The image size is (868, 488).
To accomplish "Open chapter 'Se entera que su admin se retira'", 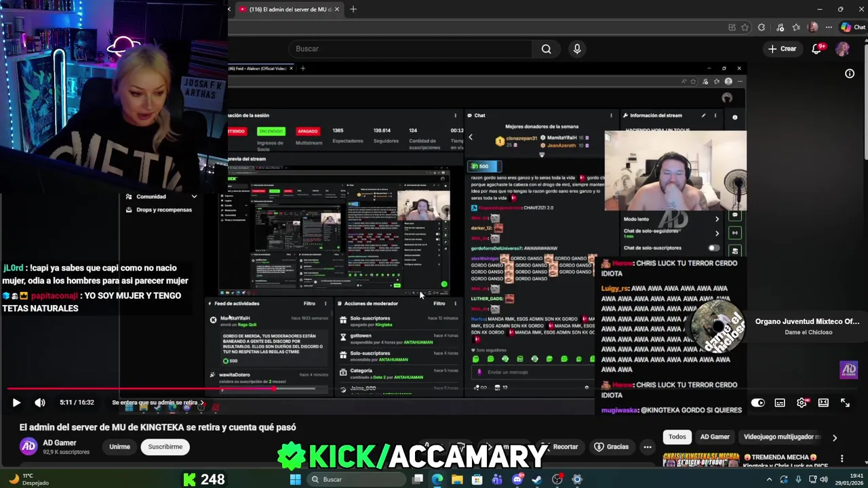I will click(158, 403).
